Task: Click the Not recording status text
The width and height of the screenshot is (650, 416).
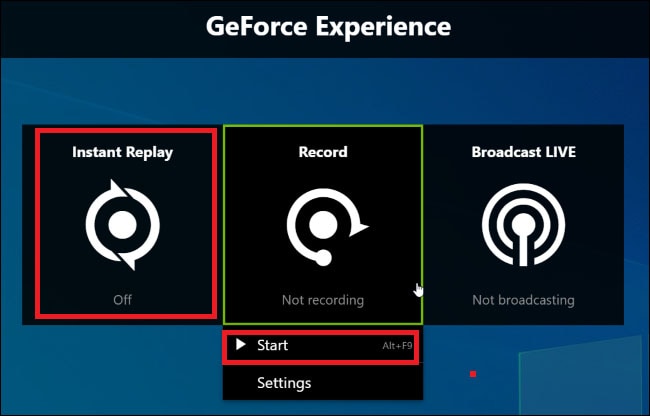Action: pyautogui.click(x=323, y=300)
